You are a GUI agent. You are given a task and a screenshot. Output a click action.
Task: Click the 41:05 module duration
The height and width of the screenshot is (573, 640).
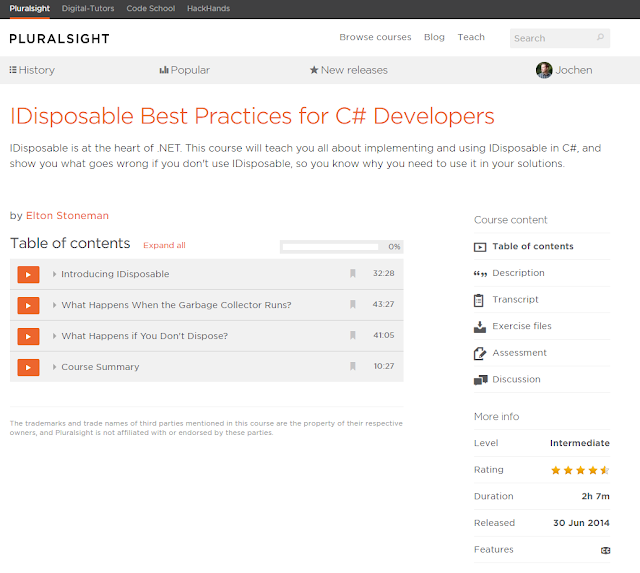[x=384, y=335]
